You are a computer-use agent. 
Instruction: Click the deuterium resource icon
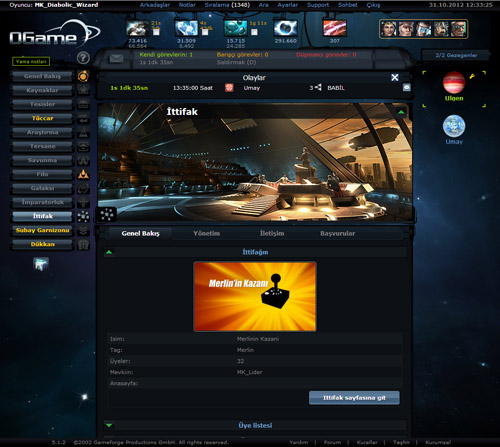pyautogui.click(x=236, y=28)
